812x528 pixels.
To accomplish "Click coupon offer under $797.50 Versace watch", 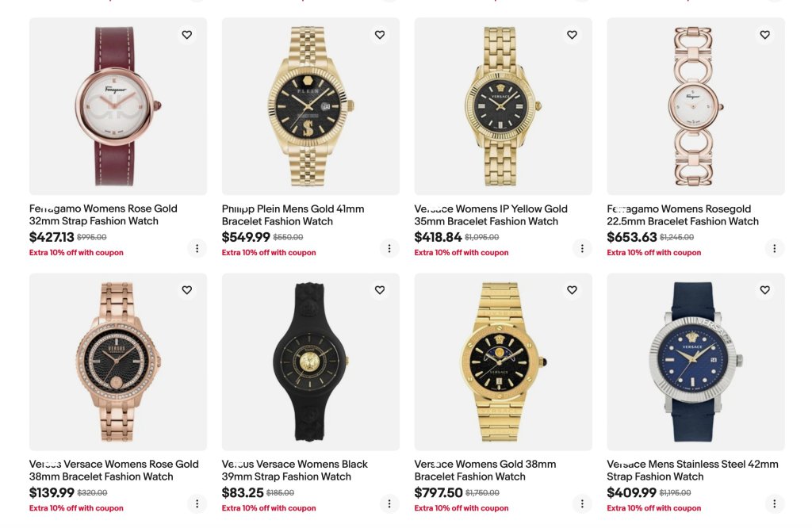I will click(x=462, y=508).
